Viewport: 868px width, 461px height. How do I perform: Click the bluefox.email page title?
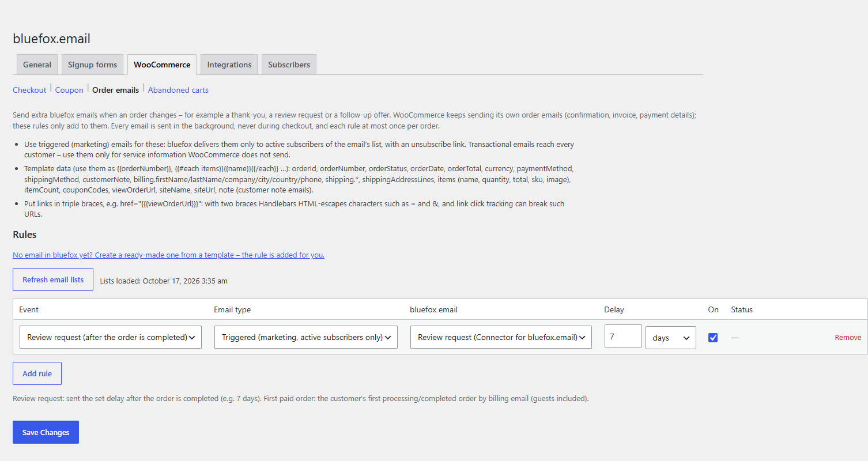51,39
